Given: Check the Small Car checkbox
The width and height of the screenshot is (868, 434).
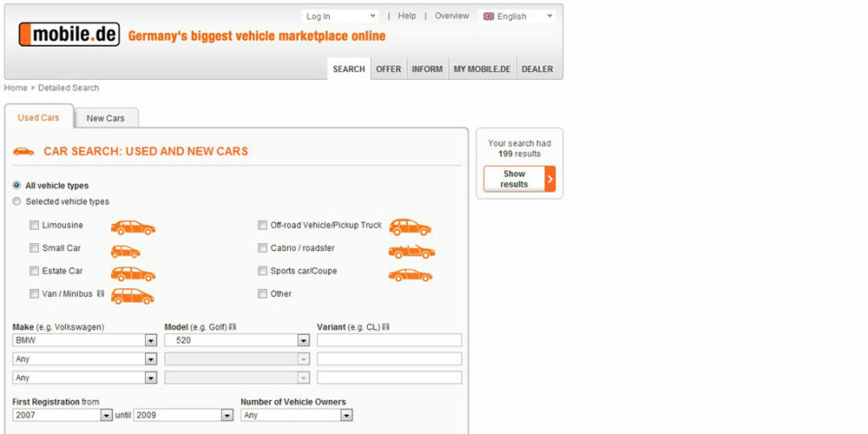Looking at the screenshot, I should [x=35, y=248].
